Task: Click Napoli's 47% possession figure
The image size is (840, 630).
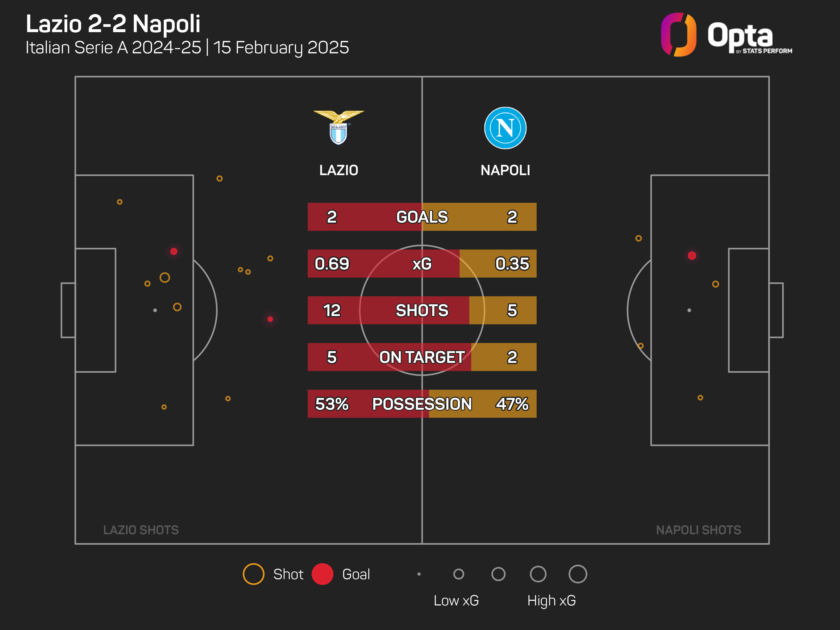Action: pyautogui.click(x=512, y=404)
